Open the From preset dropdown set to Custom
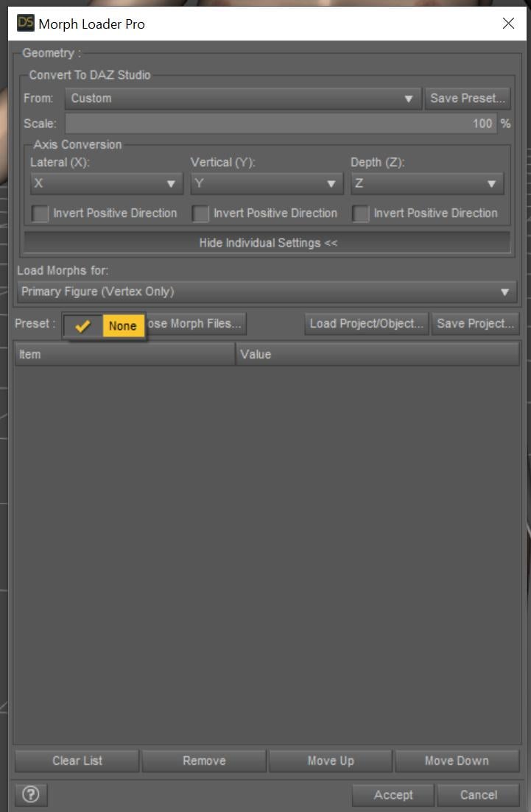Viewport: 531px width, 812px height. (x=242, y=99)
